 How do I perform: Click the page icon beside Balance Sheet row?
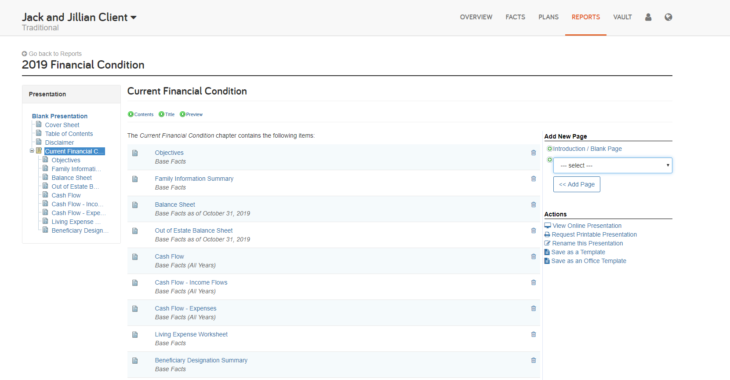(135, 205)
